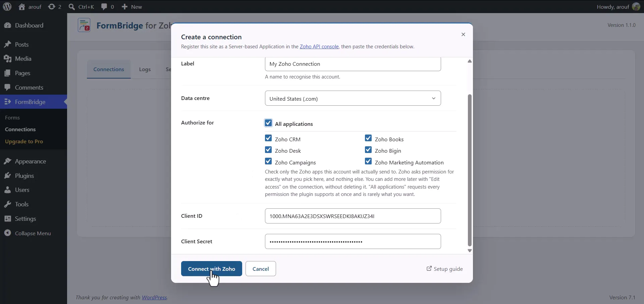
Task: Uncheck the All applications checkbox
Action: [268, 123]
